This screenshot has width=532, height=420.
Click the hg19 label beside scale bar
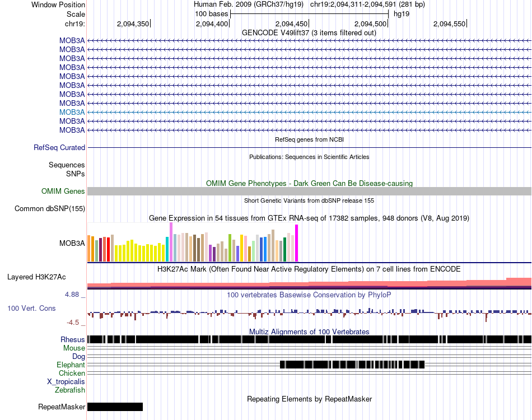click(x=402, y=14)
